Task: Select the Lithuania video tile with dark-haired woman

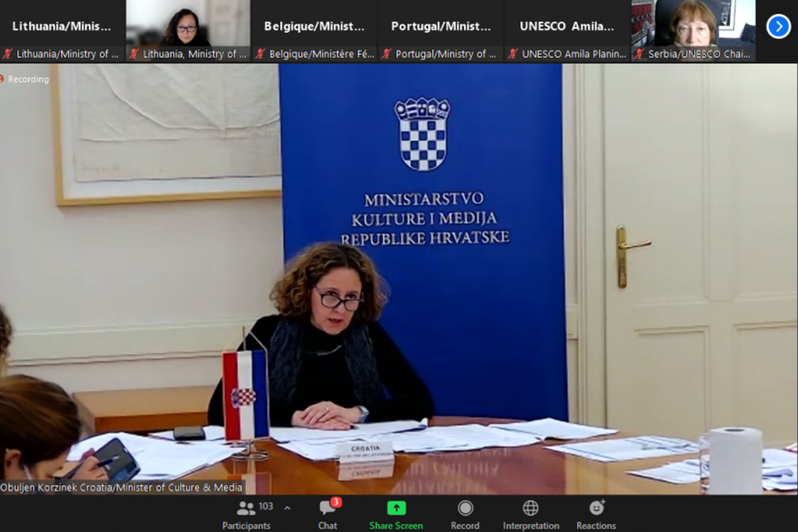Action: tap(188, 31)
